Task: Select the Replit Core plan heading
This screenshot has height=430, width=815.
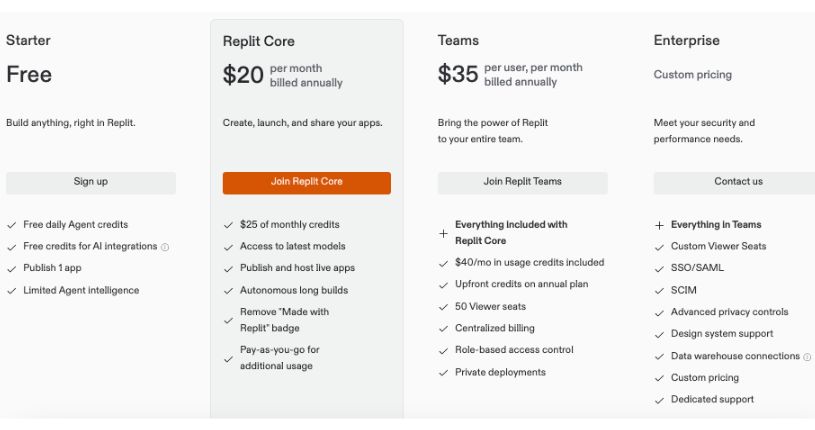Action: point(258,42)
